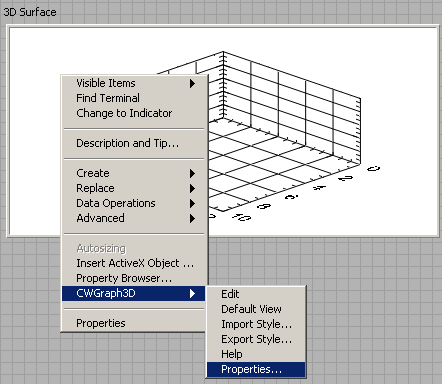Click the highlighted CWGraph3D entry

click(134, 293)
